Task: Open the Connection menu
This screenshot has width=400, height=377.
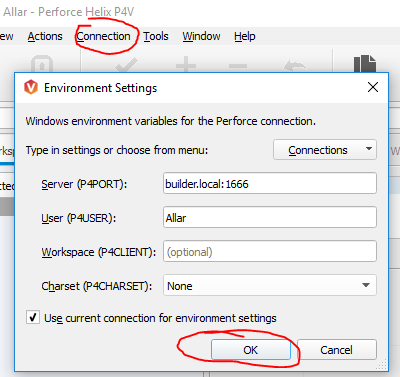Action: pos(103,36)
